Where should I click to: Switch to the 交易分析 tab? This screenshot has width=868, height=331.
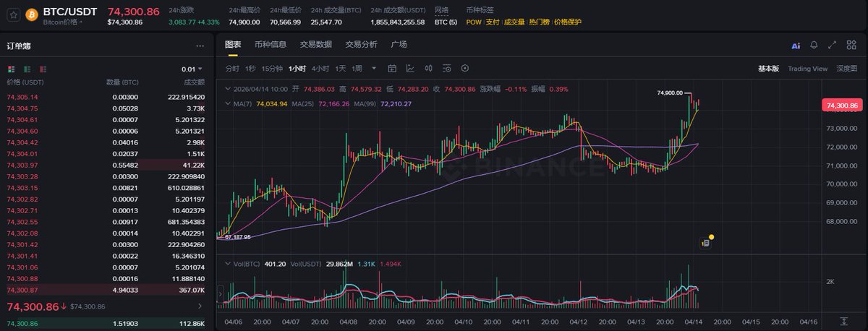pyautogui.click(x=361, y=45)
